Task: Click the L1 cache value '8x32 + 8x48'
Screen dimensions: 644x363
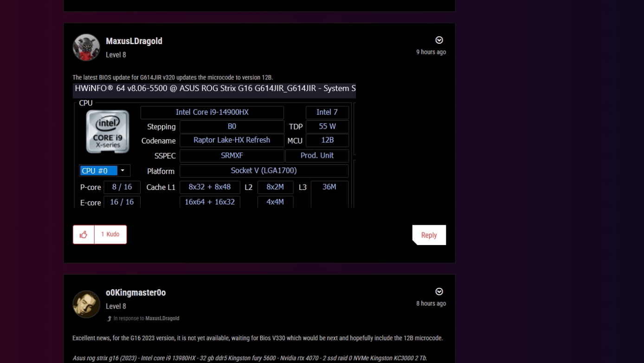Action: 210,187
